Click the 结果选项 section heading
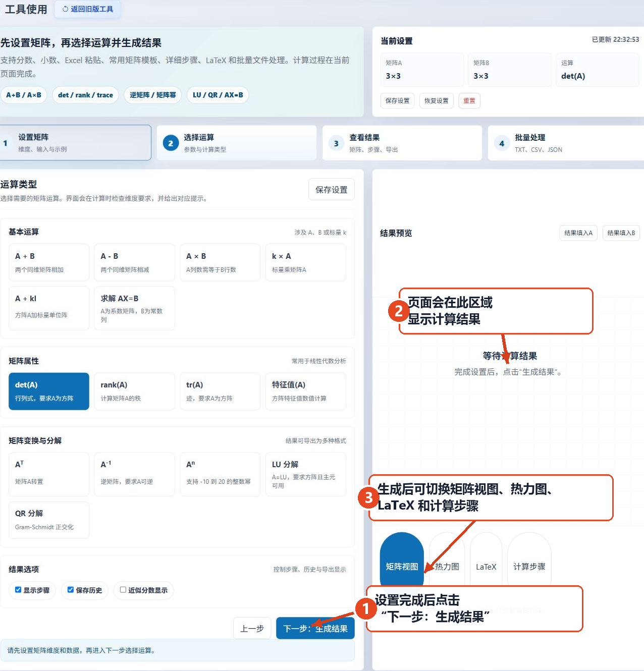This screenshot has height=671, width=644. [x=24, y=569]
